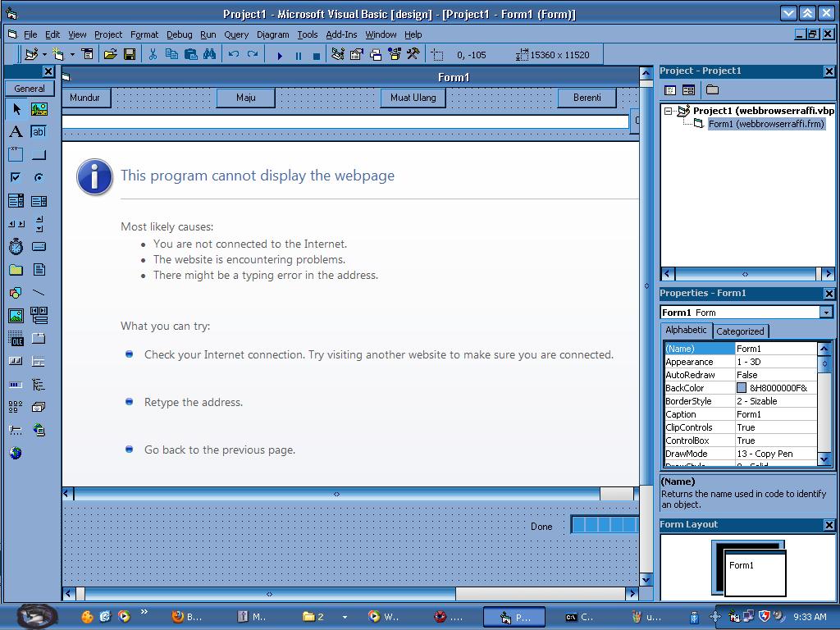Toggle Folders in Project explorer
The width and height of the screenshot is (840, 630).
pyautogui.click(x=712, y=90)
